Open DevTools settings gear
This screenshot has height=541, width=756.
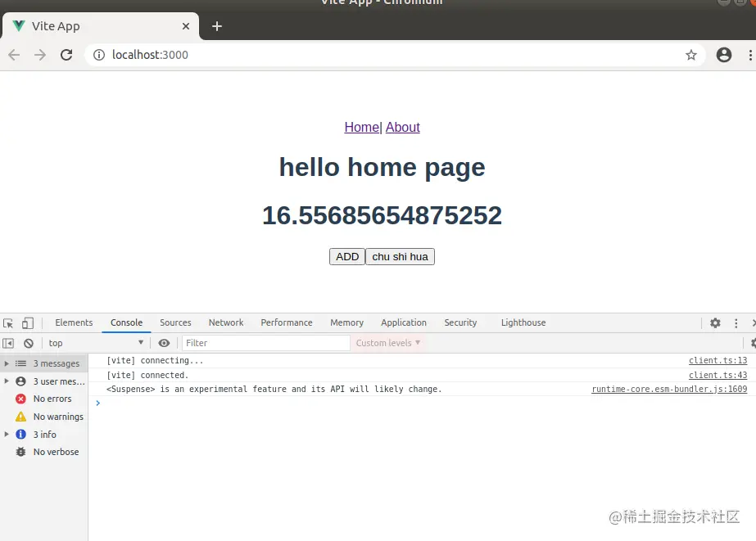tap(715, 322)
